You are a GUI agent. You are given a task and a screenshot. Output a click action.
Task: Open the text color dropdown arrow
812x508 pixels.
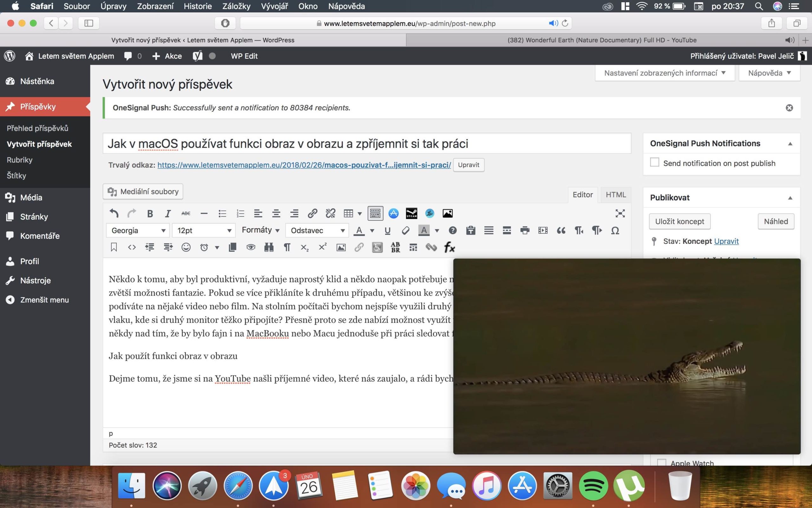pos(372,231)
